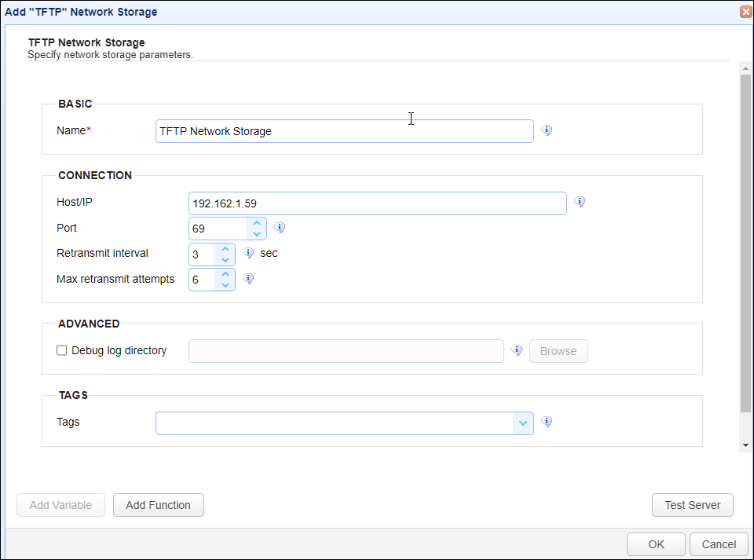Screen dimensions: 754x560
Task: Click the Test Server button
Action: 693,505
